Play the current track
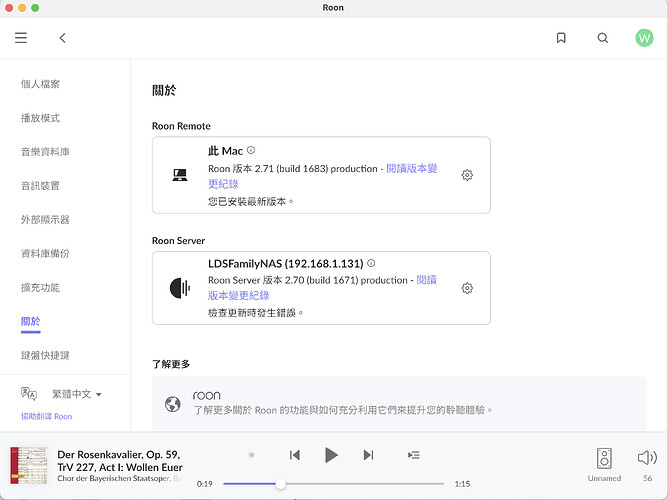 coord(331,455)
